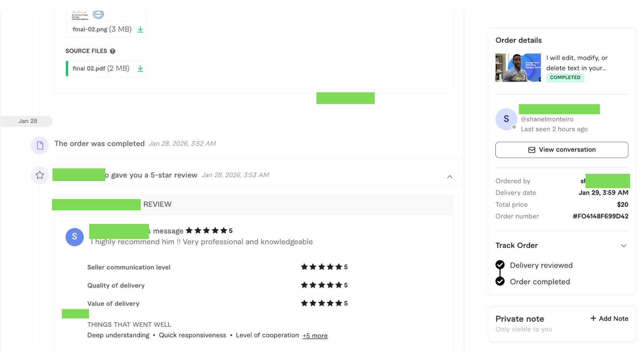Click the Source Files help question mark
Viewport: 644px width, 362px height.
[112, 51]
